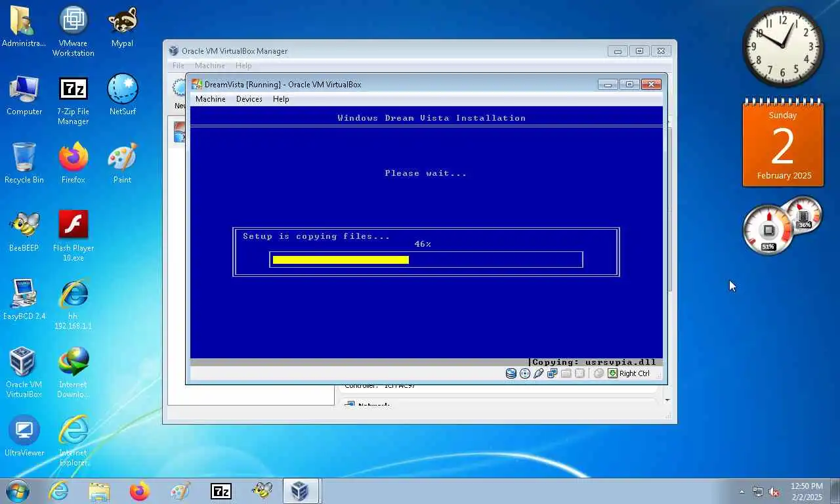Select the EasyBCD 2.4 desktop icon
This screenshot has height=504, width=840.
24,301
